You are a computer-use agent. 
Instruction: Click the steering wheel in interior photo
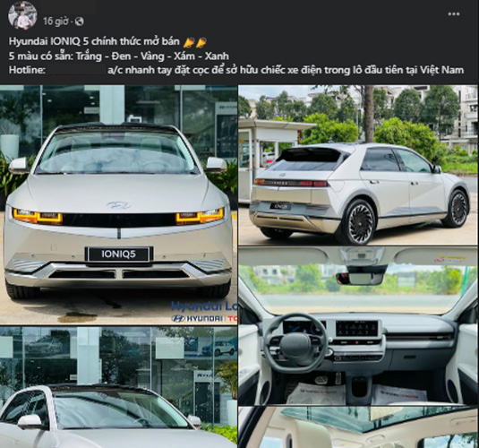(x=295, y=344)
